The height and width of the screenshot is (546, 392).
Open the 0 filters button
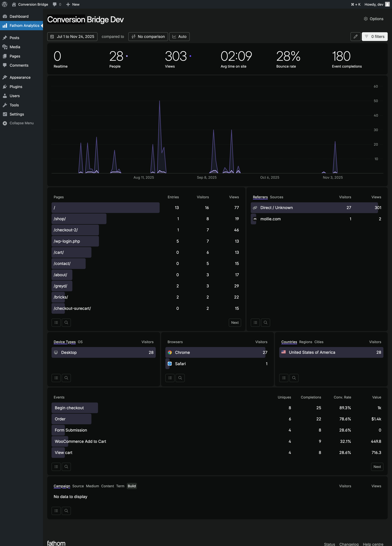pyautogui.click(x=374, y=37)
